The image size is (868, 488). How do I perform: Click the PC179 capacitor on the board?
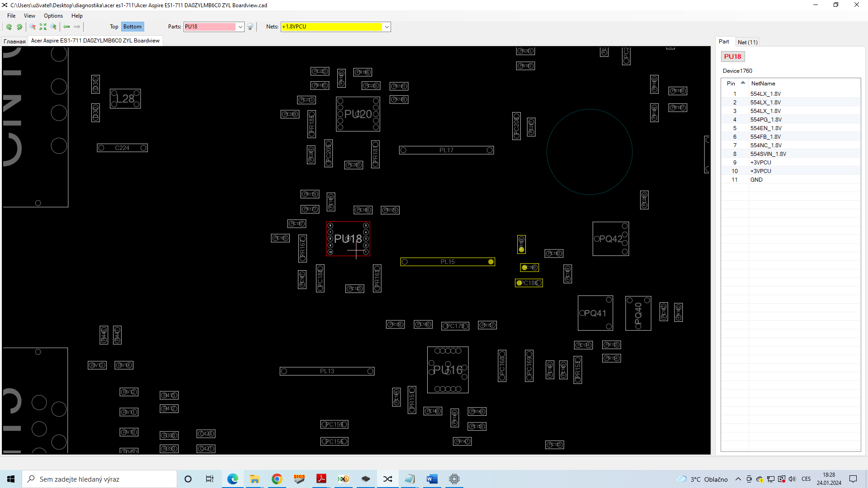point(455,326)
